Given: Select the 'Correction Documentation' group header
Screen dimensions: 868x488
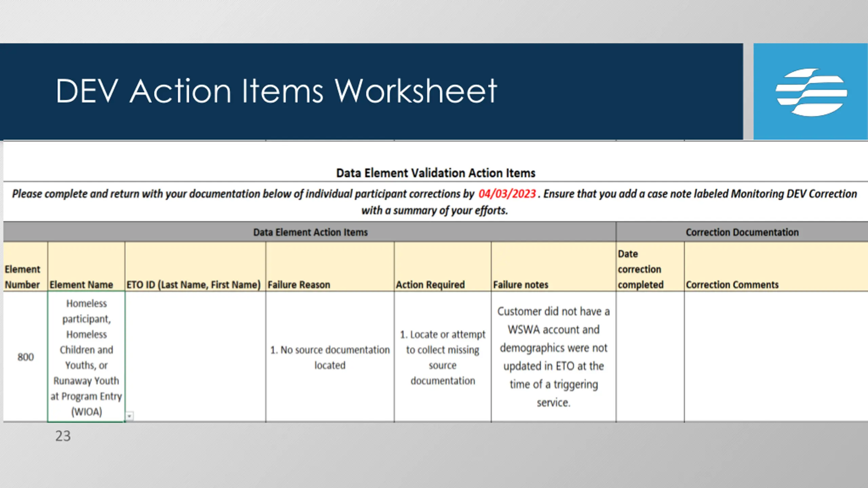Looking at the screenshot, I should tap(742, 232).
